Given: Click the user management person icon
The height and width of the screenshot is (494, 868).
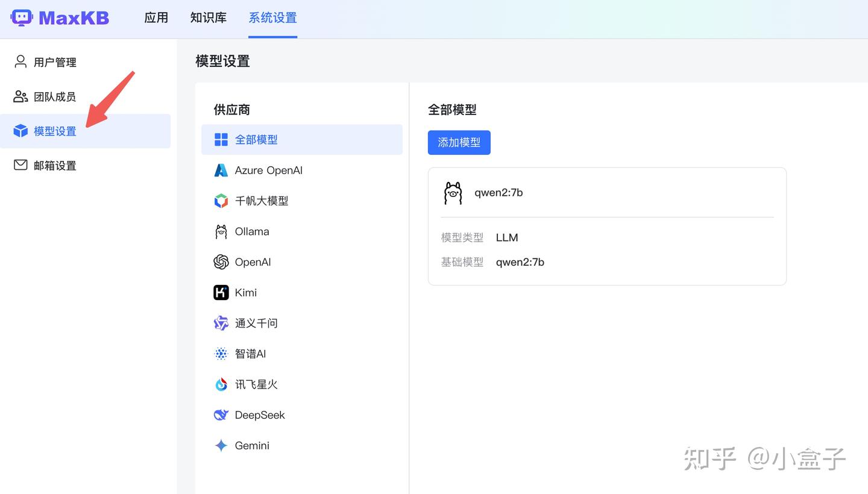Looking at the screenshot, I should coord(20,61).
